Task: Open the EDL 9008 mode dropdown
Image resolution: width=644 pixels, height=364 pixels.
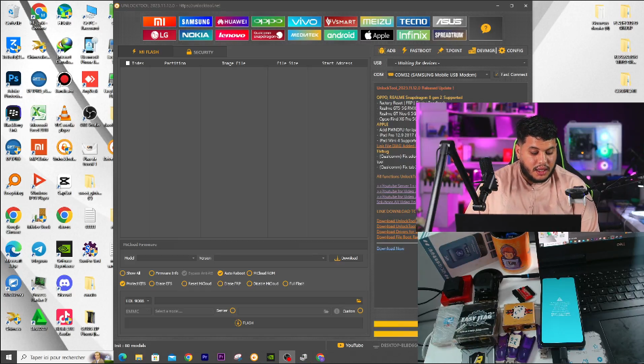Action: click(x=138, y=301)
